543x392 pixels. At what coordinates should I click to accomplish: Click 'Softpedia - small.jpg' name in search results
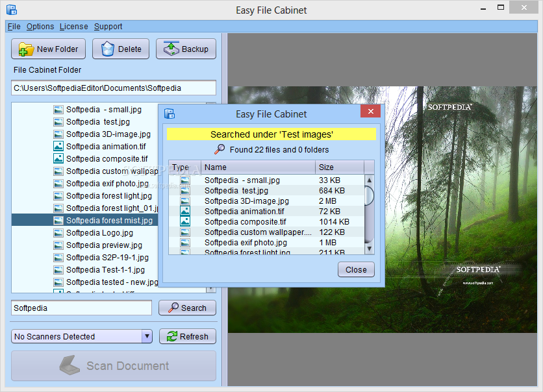click(x=242, y=180)
